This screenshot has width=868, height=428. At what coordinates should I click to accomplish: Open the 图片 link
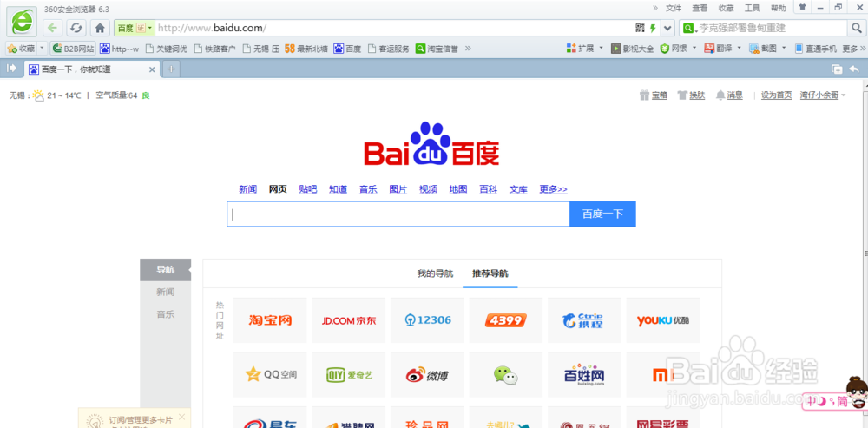click(398, 189)
